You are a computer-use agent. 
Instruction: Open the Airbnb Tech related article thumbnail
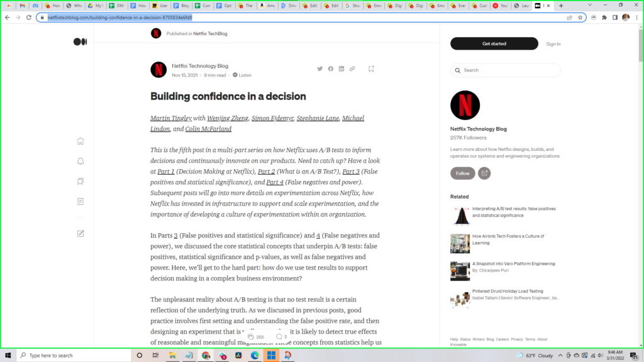460,243
